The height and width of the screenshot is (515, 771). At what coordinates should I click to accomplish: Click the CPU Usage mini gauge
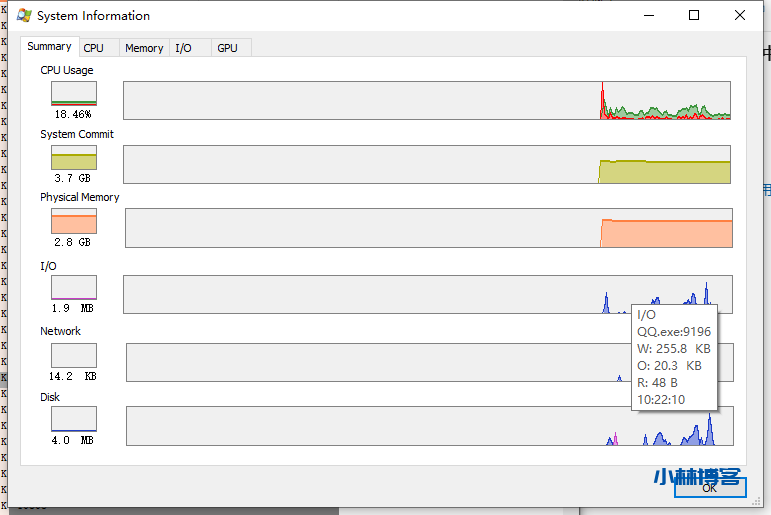click(x=74, y=93)
